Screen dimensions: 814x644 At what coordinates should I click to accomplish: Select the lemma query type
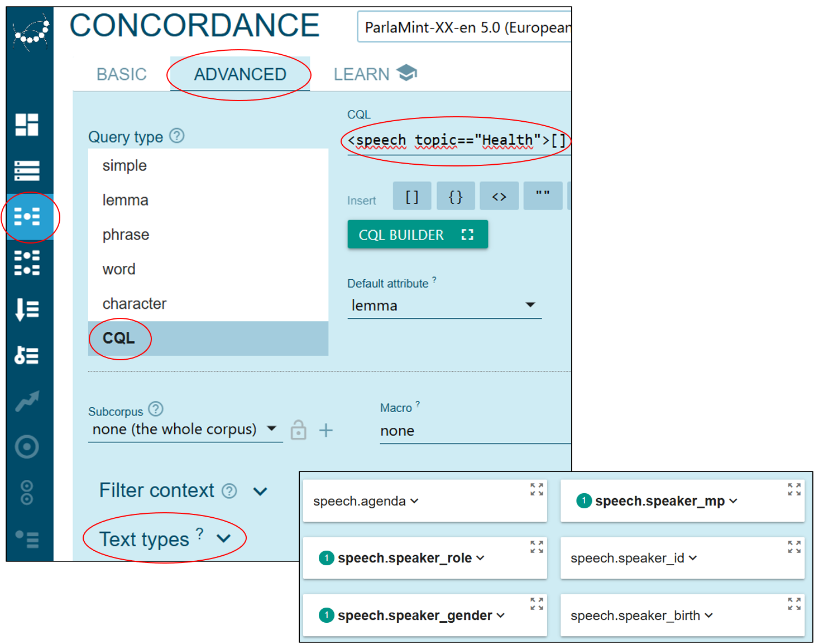click(126, 200)
